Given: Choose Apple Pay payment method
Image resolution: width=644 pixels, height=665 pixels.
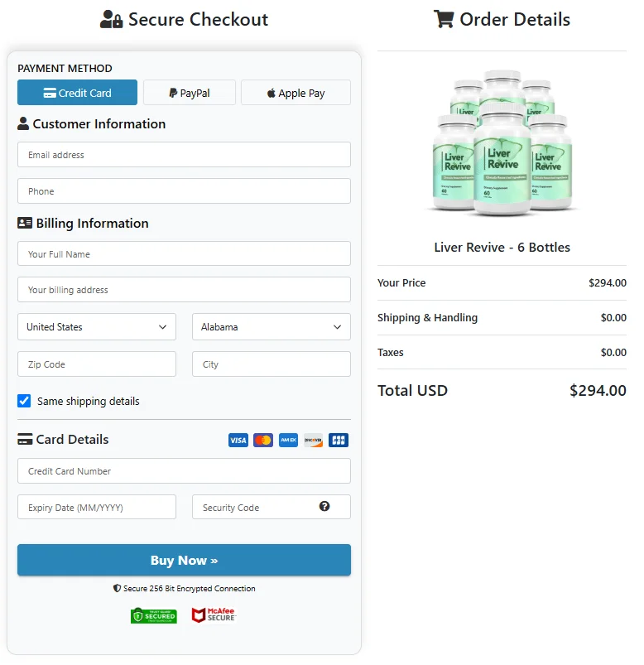Looking at the screenshot, I should click(296, 93).
